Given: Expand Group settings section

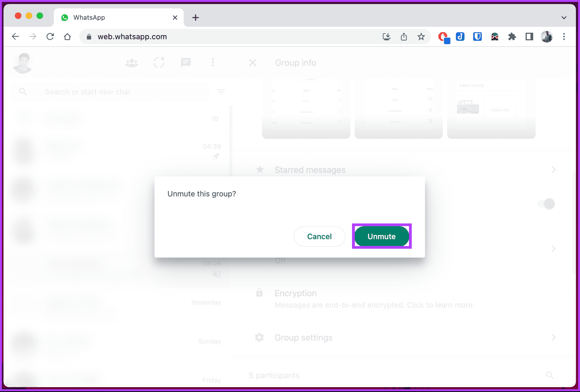Looking at the screenshot, I should pos(553,338).
